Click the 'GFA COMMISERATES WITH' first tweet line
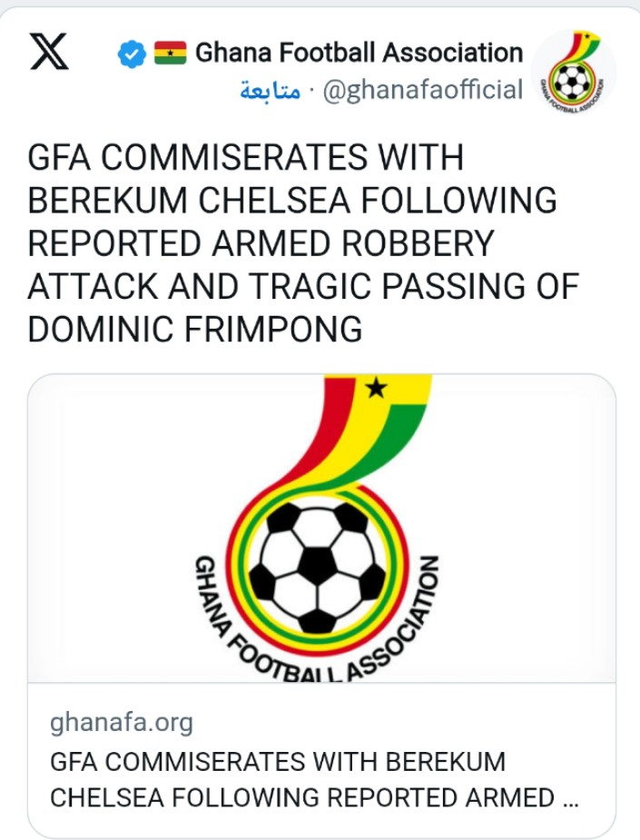The width and height of the screenshot is (640, 840). 246,157
